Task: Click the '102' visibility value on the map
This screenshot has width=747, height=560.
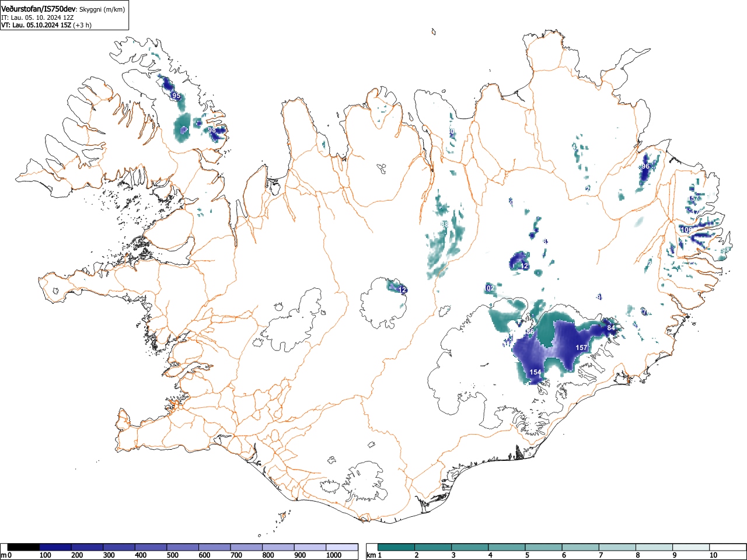Action: click(490, 288)
